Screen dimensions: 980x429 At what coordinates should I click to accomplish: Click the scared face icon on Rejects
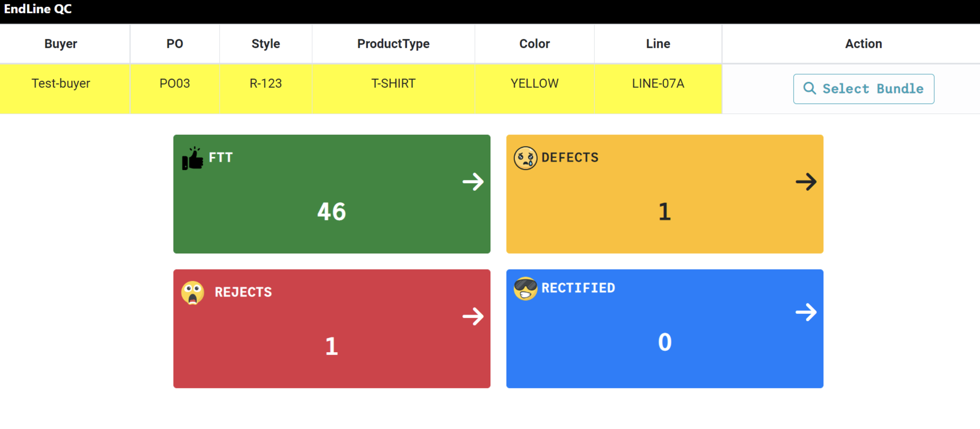tap(192, 293)
